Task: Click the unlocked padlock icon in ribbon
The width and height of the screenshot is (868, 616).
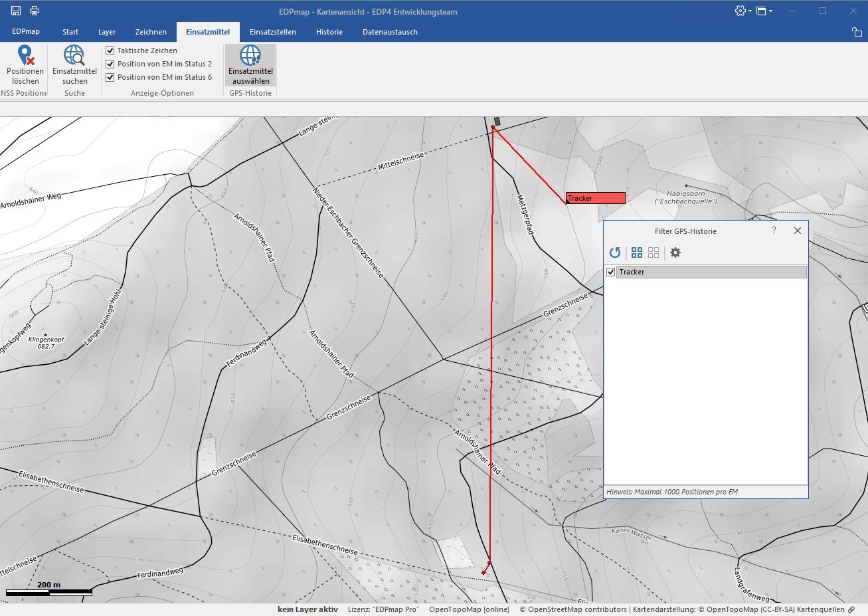Action: pyautogui.click(x=857, y=32)
